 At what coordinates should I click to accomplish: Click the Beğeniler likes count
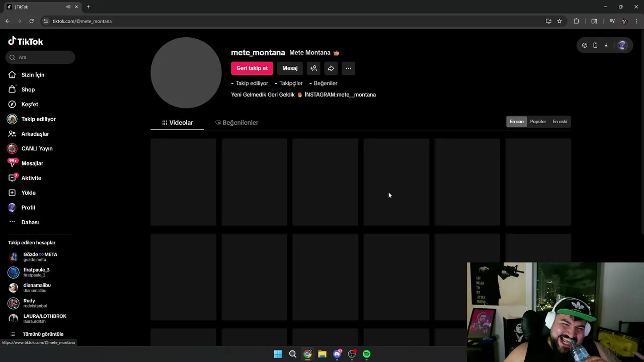point(324,83)
